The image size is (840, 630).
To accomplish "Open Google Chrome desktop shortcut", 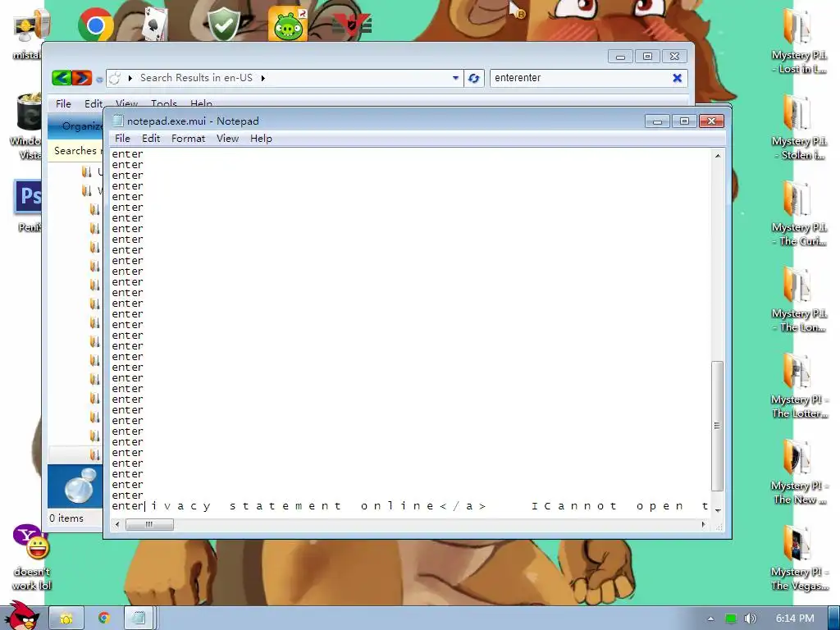I will click(x=95, y=25).
